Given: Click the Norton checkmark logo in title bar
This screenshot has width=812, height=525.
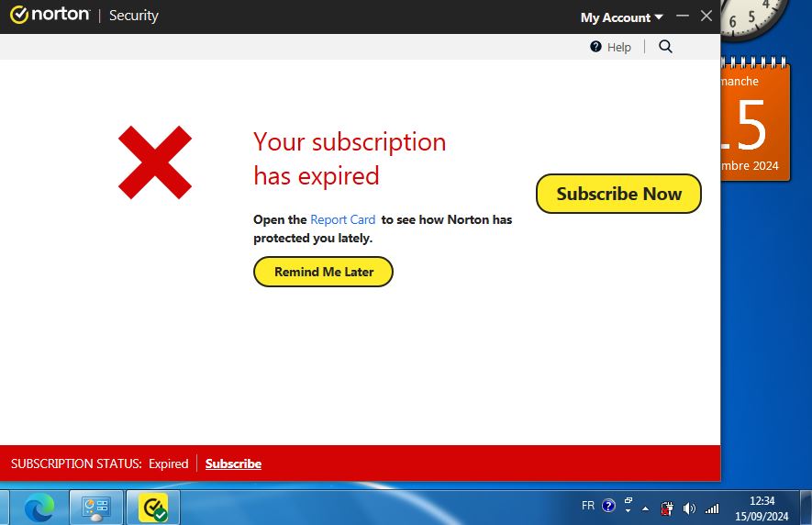Looking at the screenshot, I should 19,15.
